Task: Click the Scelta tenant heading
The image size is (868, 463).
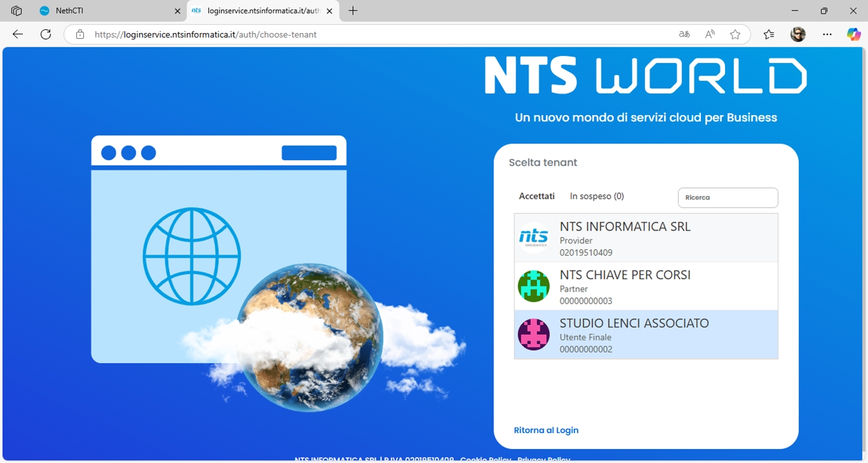Action: [x=543, y=163]
